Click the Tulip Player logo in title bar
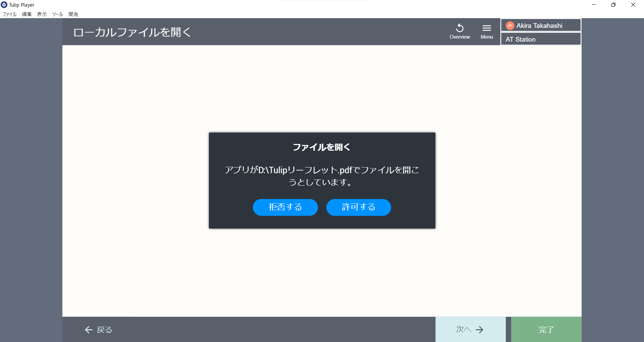The width and height of the screenshot is (644, 342). tap(4, 5)
